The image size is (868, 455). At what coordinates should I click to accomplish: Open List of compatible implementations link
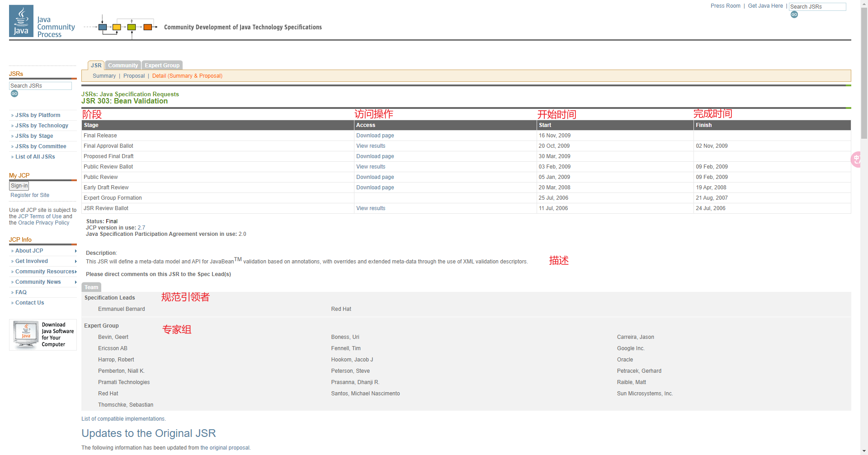point(123,419)
